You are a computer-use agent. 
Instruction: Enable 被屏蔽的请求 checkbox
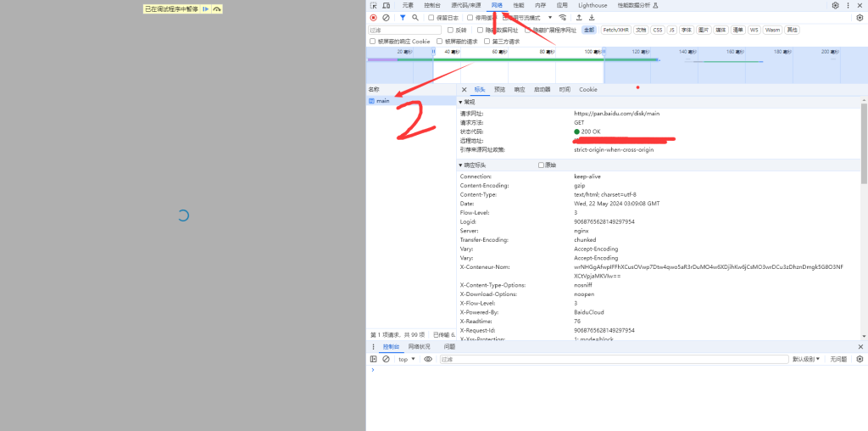pos(440,41)
